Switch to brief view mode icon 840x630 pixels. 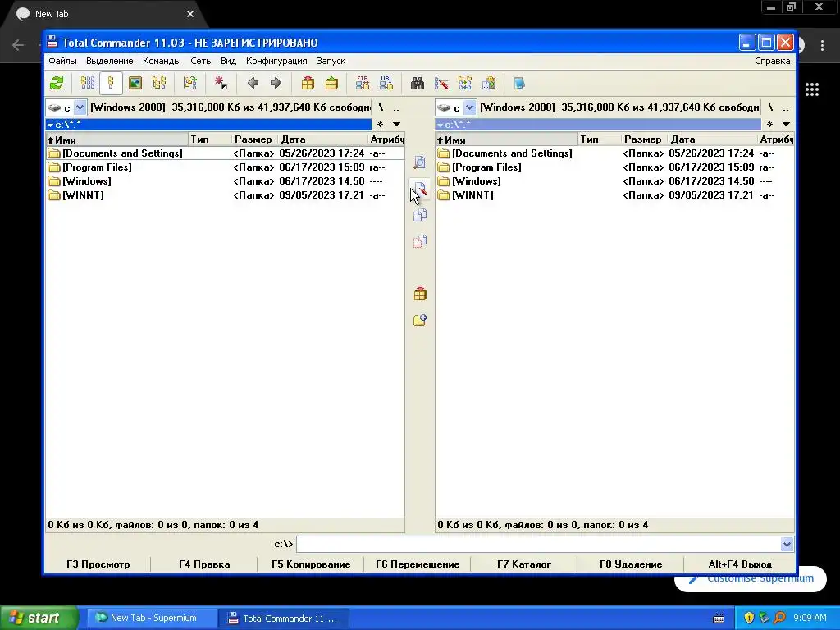coord(87,83)
